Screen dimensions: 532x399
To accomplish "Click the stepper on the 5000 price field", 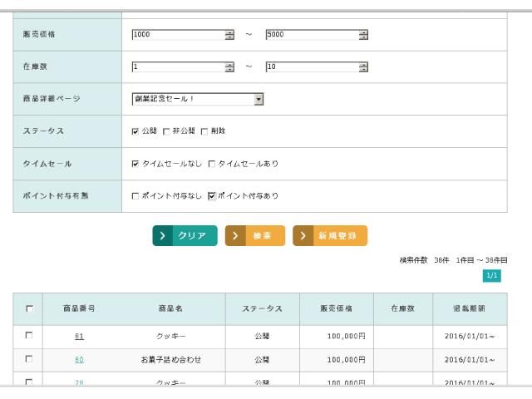I will click(x=364, y=35).
